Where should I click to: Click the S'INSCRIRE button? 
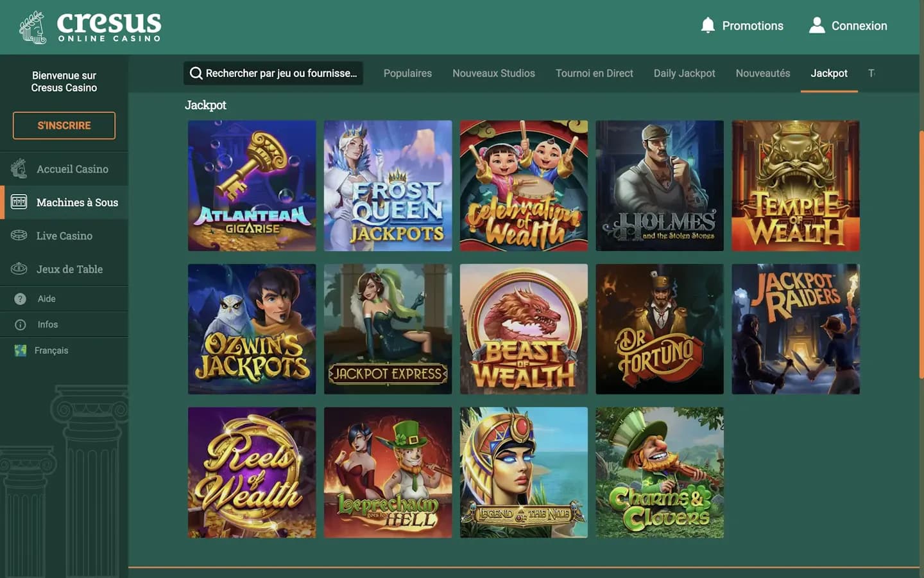64,125
